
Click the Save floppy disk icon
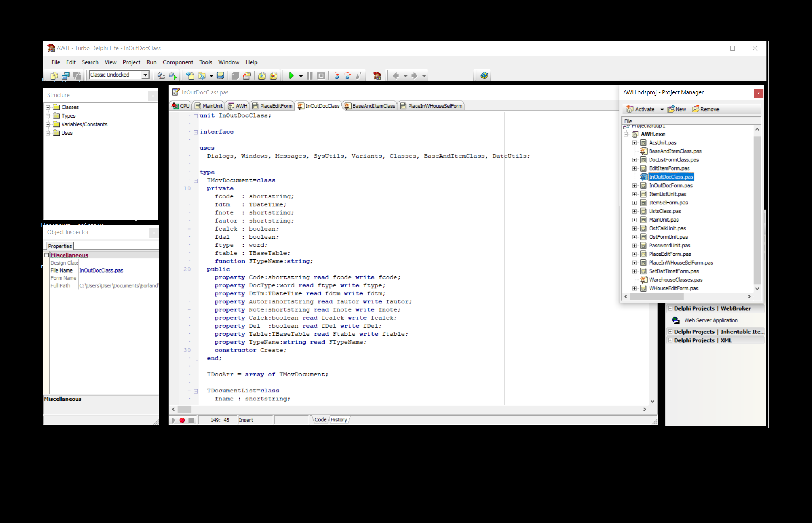tap(220, 75)
